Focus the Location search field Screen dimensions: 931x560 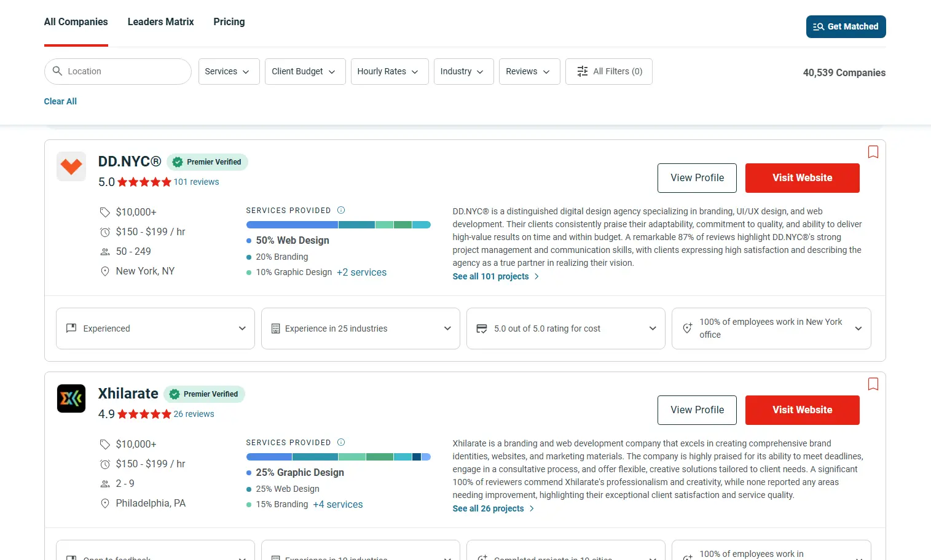click(118, 71)
